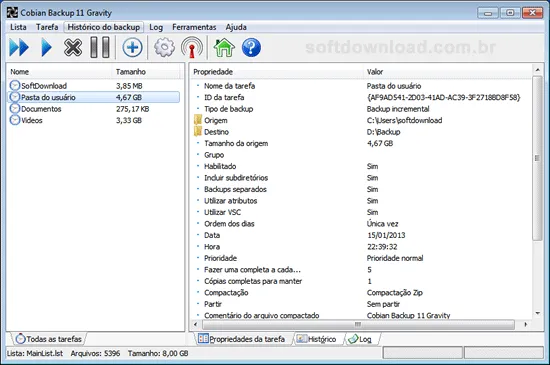Open options via the gear icon
This screenshot has width=550, height=365.
(x=165, y=47)
